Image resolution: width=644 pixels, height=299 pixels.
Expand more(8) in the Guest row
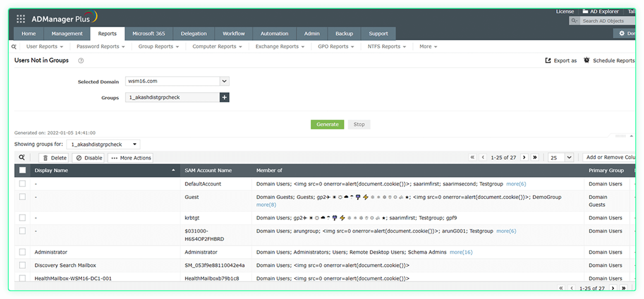(266, 204)
